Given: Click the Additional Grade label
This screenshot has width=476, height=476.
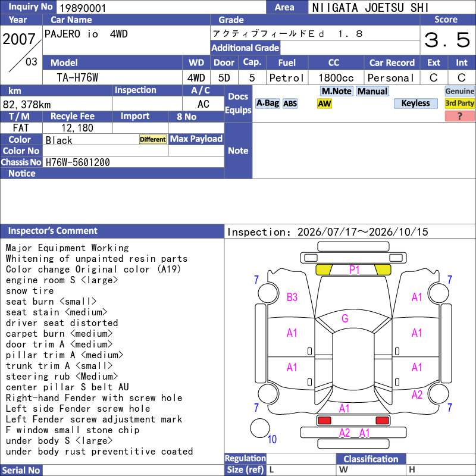Looking at the screenshot, I should pyautogui.click(x=245, y=48).
